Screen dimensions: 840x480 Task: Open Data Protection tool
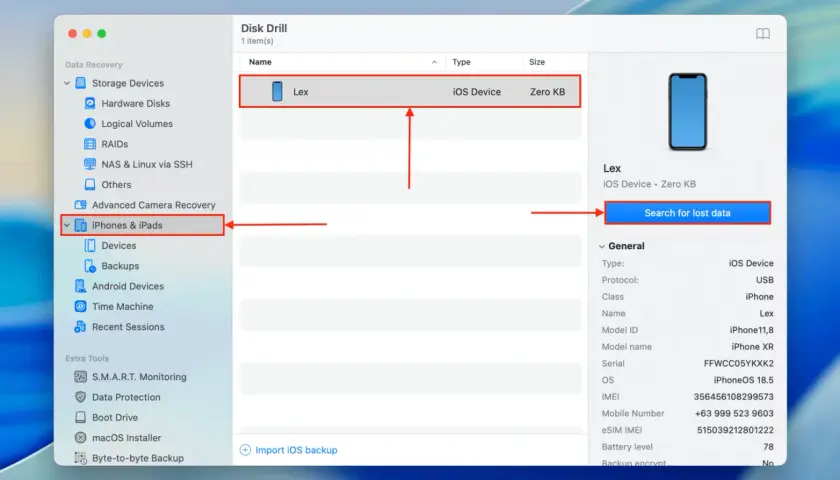[126, 398]
